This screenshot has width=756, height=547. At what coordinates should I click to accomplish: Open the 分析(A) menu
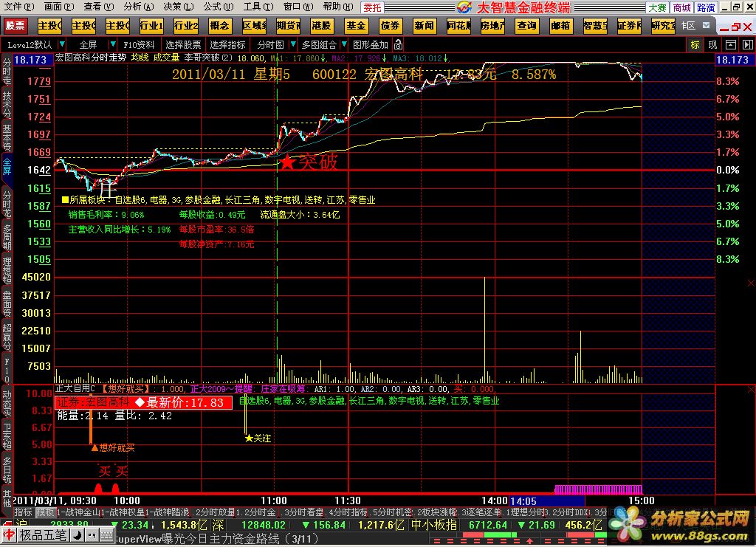click(138, 7)
